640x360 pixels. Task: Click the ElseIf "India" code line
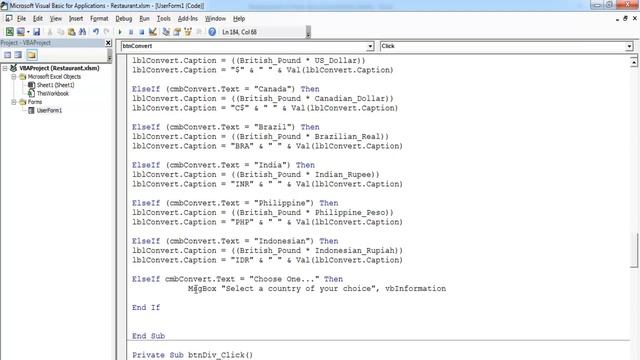tap(223, 165)
